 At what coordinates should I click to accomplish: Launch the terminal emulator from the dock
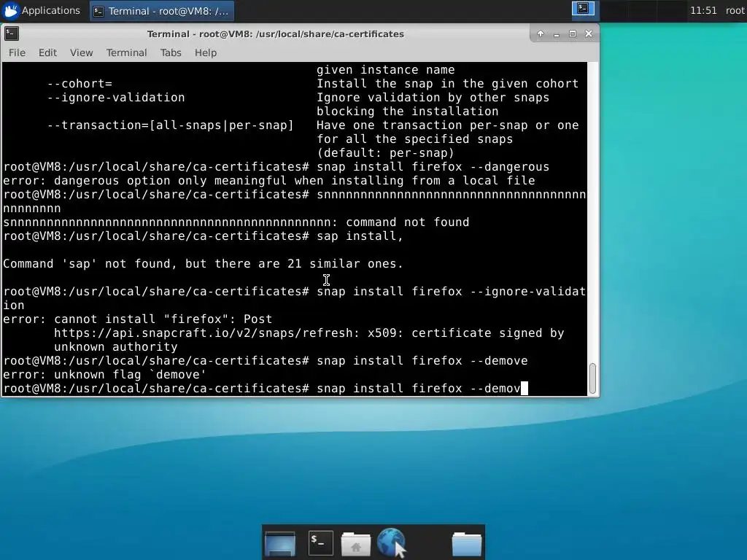click(x=321, y=542)
